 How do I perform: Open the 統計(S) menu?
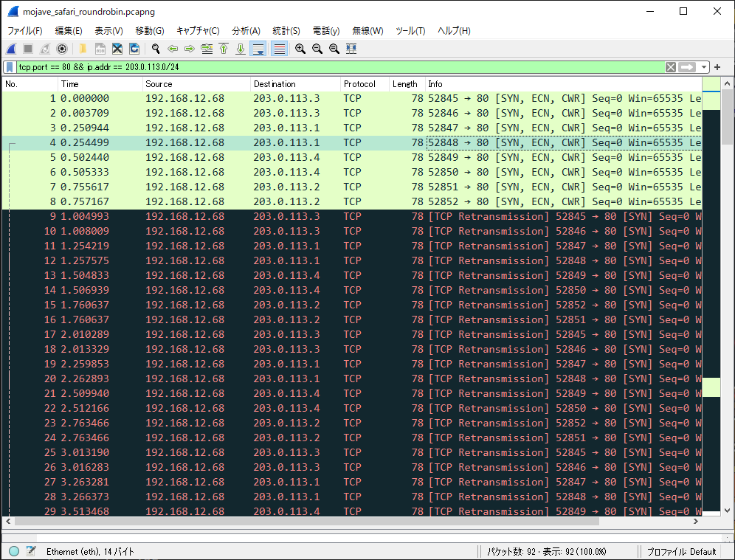(x=286, y=31)
